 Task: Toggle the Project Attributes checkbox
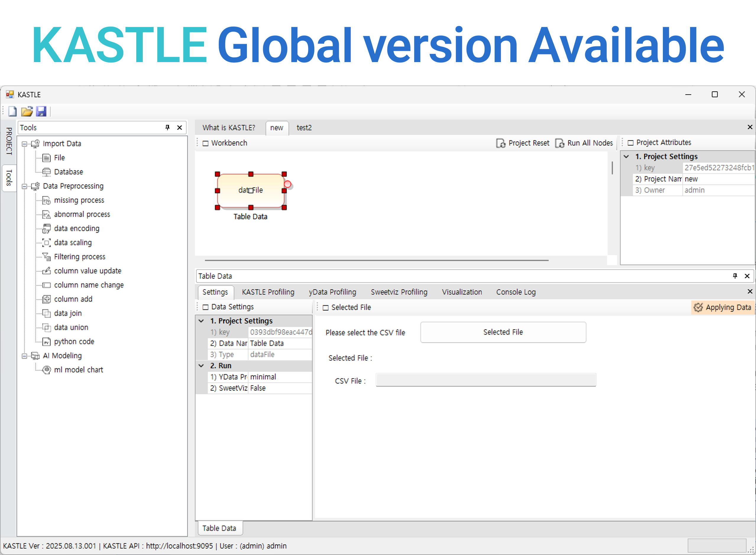tap(631, 143)
